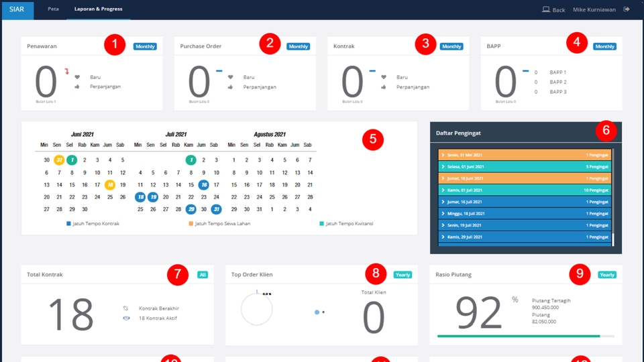Select yellow-marked date 31 in Juni 2021
The height and width of the screenshot is (362, 644).
[x=59, y=160]
